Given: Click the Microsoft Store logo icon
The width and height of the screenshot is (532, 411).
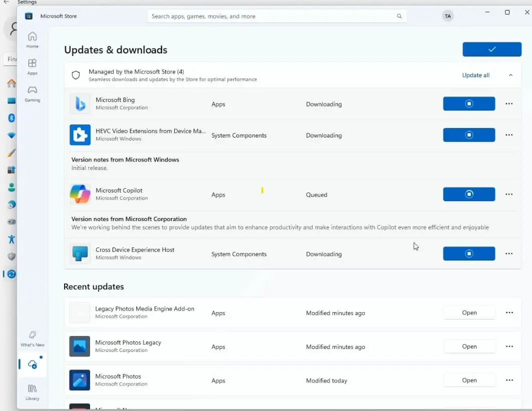Looking at the screenshot, I should coord(29,16).
